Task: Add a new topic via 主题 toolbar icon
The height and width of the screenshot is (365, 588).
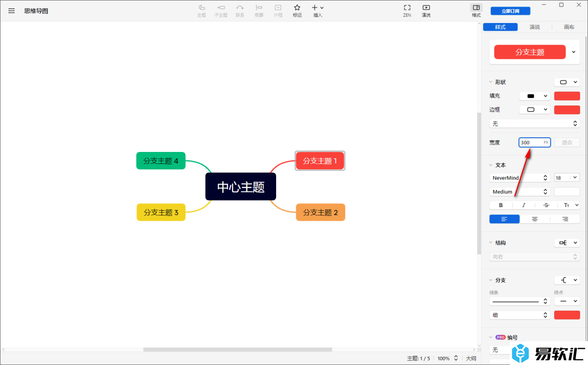Action: point(202,11)
